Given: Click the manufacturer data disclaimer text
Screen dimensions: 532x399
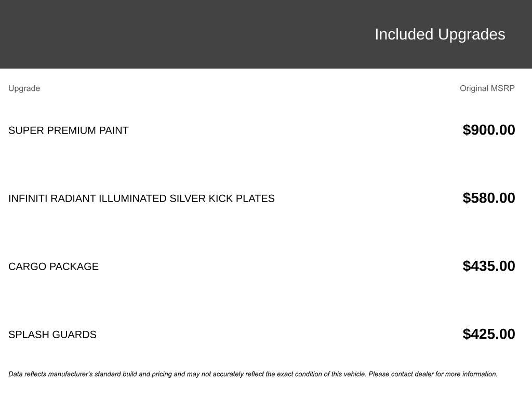Looking at the screenshot, I should (253, 374).
